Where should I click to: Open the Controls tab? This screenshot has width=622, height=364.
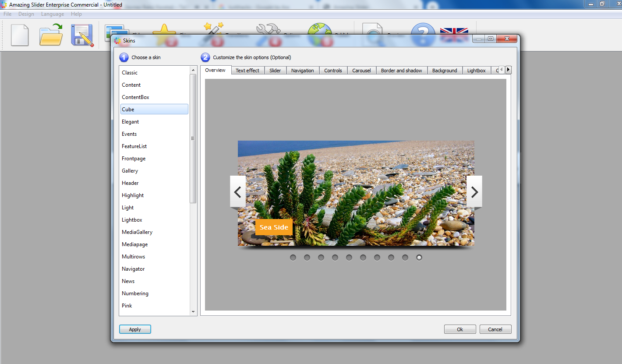coord(333,71)
